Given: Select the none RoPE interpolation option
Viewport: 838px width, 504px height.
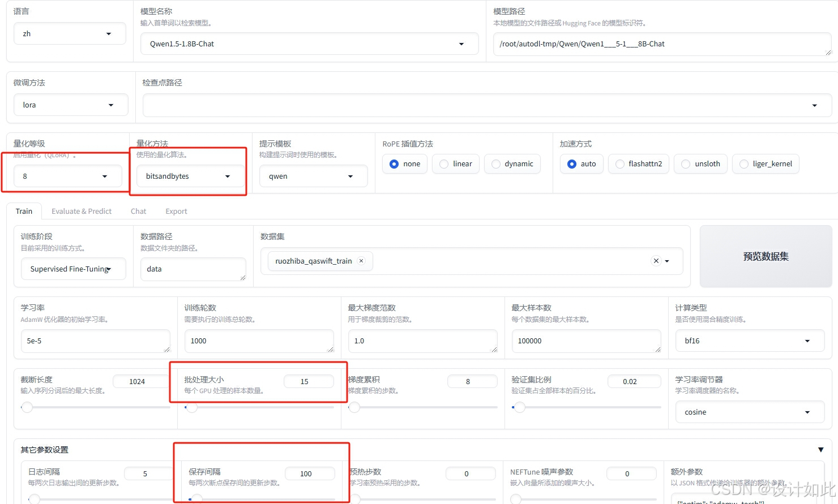Looking at the screenshot, I should 405,164.
